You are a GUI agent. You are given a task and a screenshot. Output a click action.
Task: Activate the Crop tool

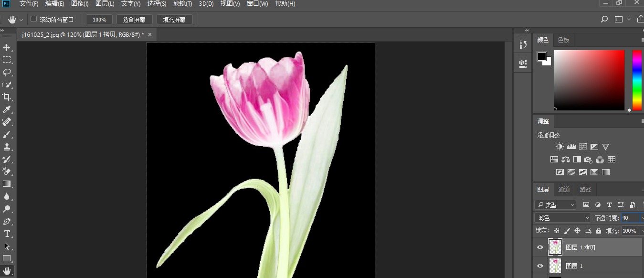click(7, 97)
